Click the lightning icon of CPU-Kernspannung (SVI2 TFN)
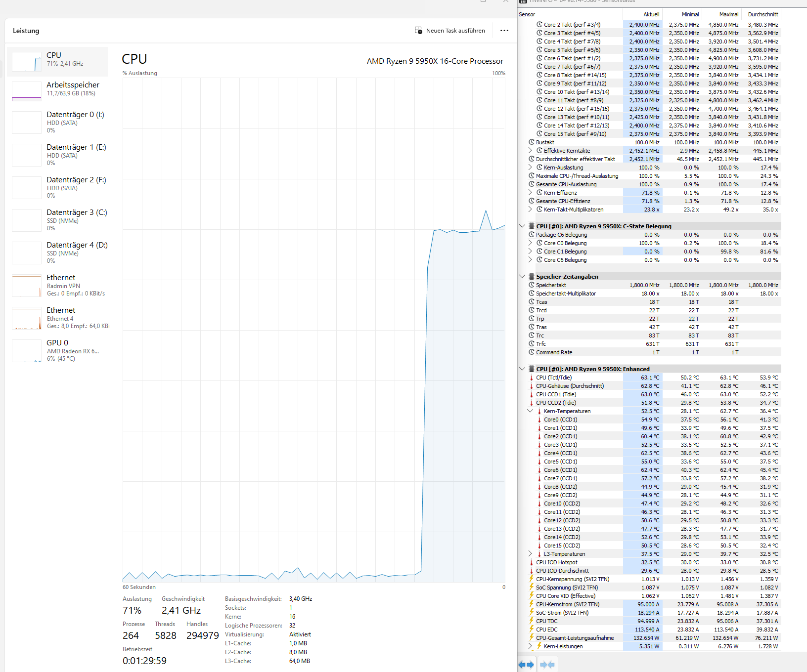 coord(532,579)
